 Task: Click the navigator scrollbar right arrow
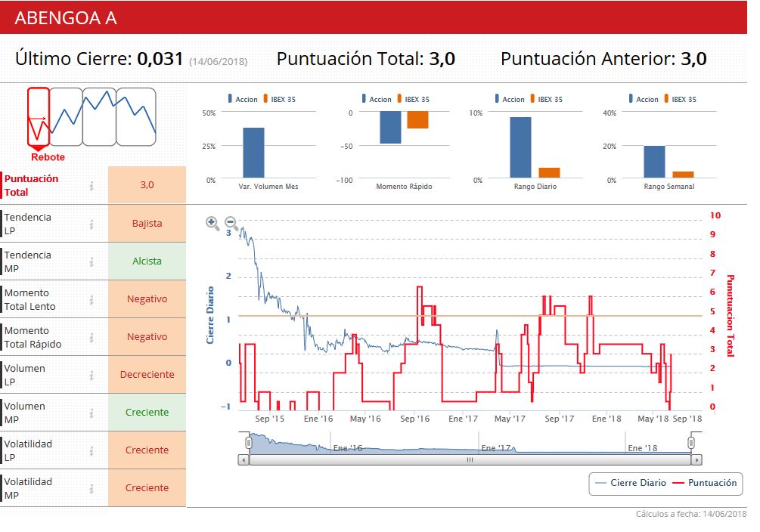click(x=696, y=459)
